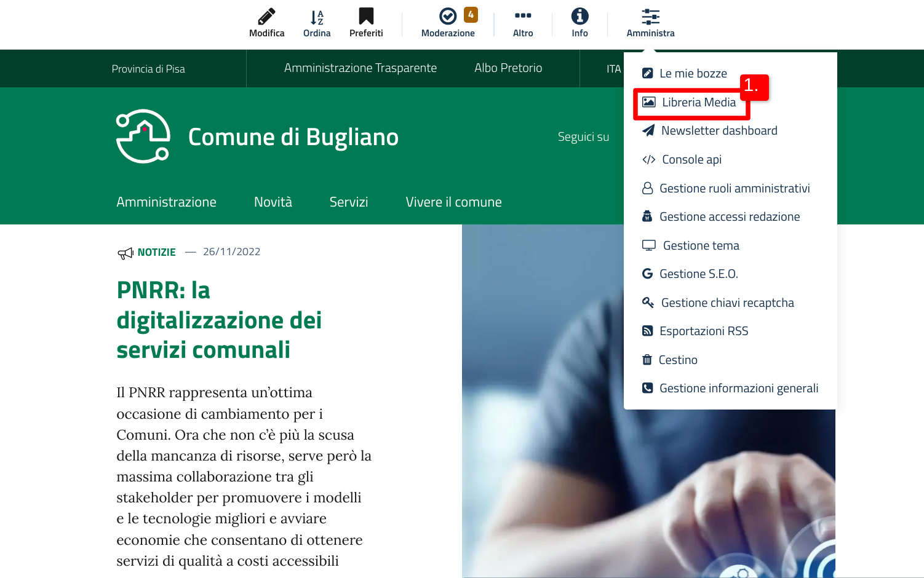The height and width of the screenshot is (578, 924).
Task: Open Amministrazione Trasparente link
Action: (360, 68)
